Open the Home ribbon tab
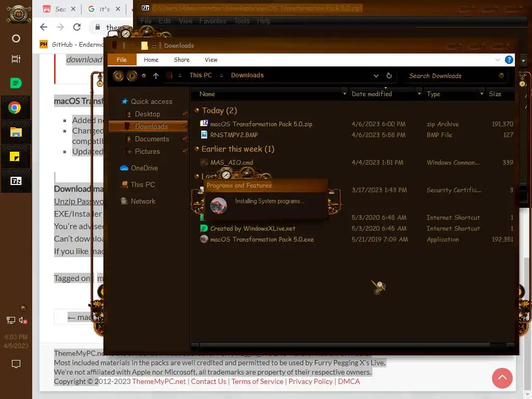This screenshot has width=532, height=399. (151, 60)
